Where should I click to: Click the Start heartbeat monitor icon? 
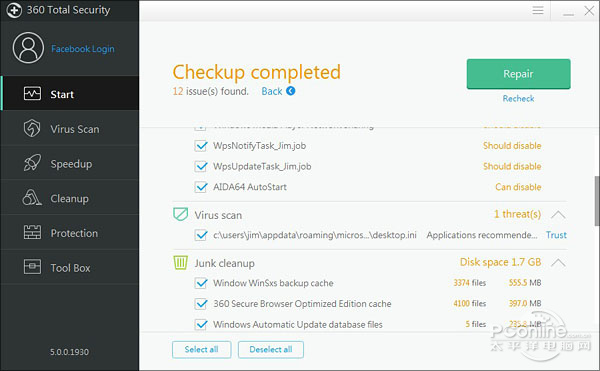pos(32,93)
